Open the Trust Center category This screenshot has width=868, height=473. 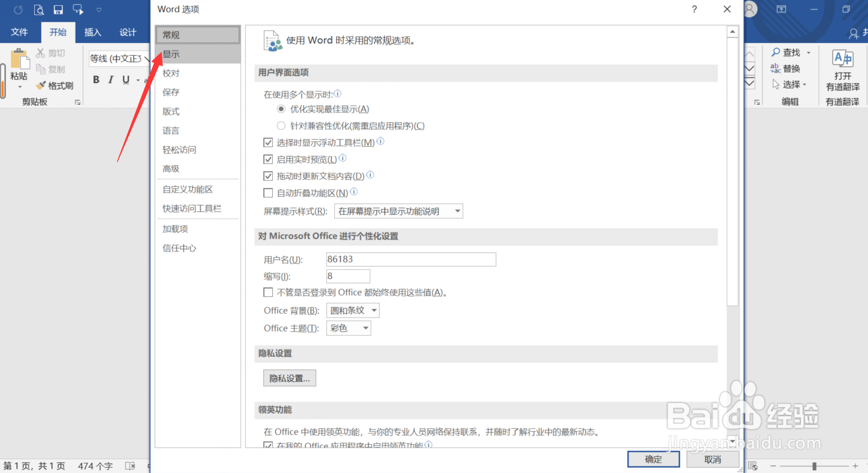pos(198,248)
